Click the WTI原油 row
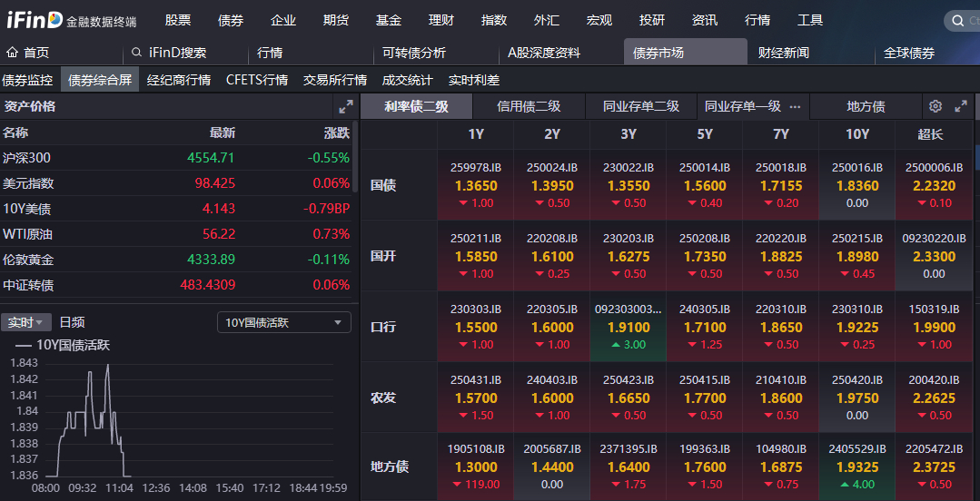 click(x=175, y=234)
